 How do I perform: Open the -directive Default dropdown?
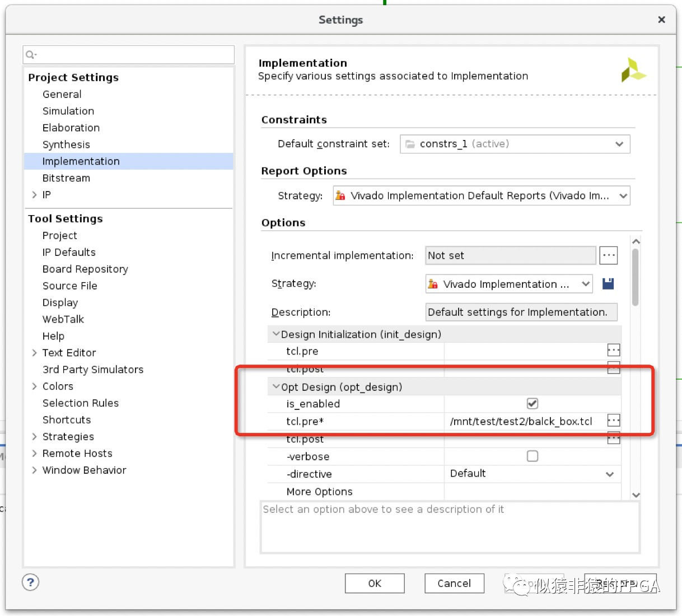point(532,474)
